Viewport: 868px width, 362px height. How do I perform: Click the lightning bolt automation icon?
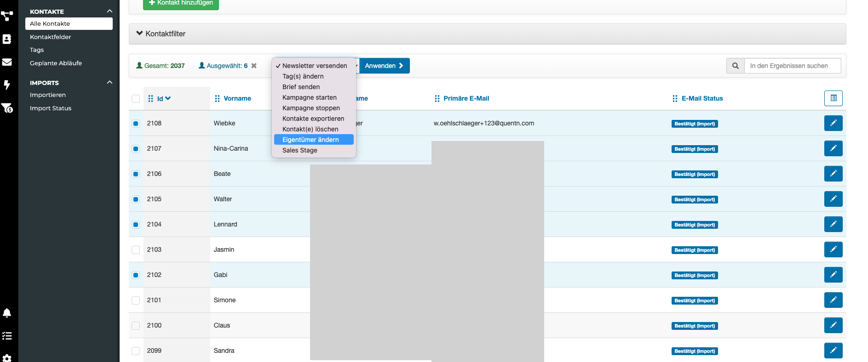point(7,85)
